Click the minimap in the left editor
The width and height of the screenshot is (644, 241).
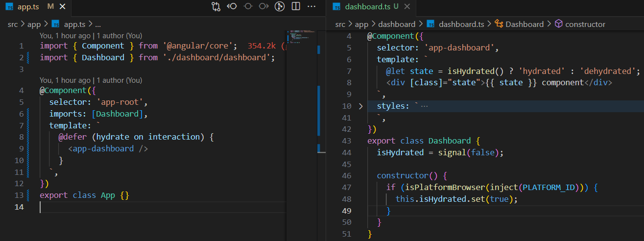coord(300,37)
